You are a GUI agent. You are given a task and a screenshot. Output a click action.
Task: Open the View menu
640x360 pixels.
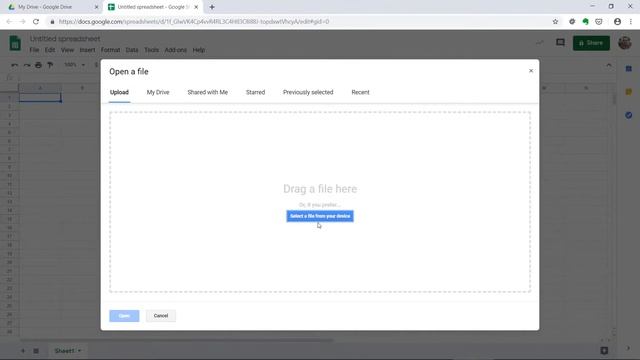pos(67,50)
